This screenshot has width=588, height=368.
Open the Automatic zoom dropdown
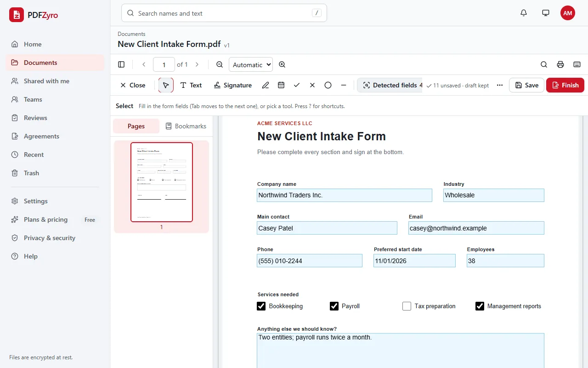[251, 64]
